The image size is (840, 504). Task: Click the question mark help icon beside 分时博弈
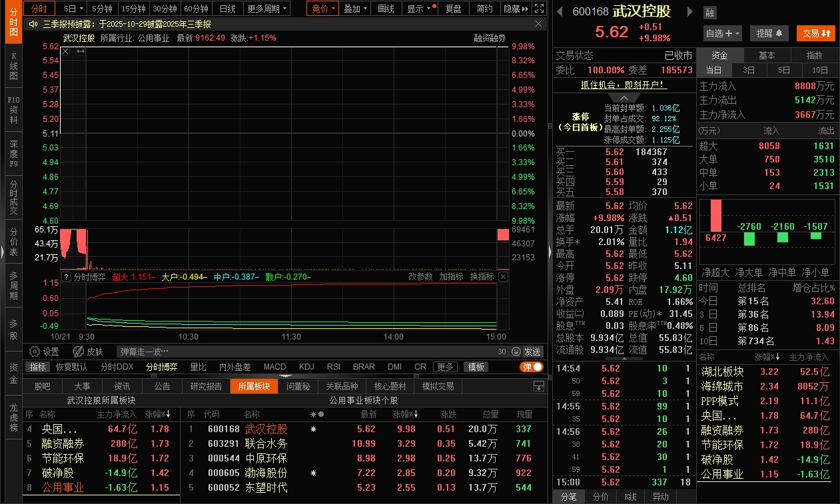coord(66,277)
